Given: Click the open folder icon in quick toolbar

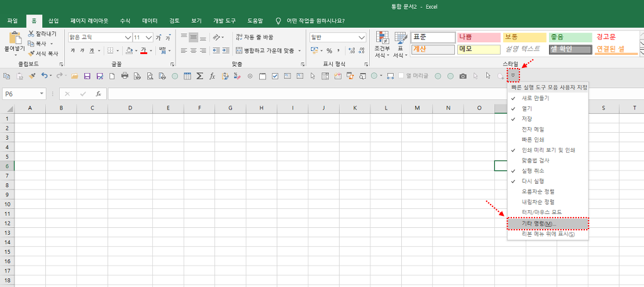Looking at the screenshot, I should (x=74, y=76).
